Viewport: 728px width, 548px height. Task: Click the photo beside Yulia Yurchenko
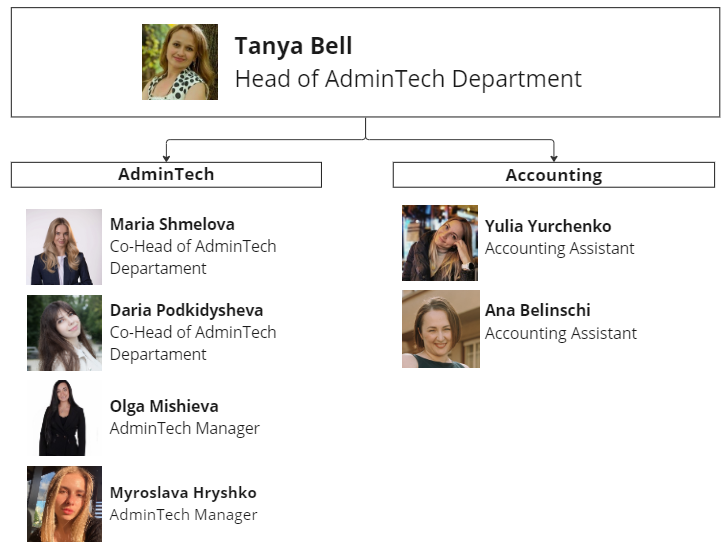pos(440,243)
